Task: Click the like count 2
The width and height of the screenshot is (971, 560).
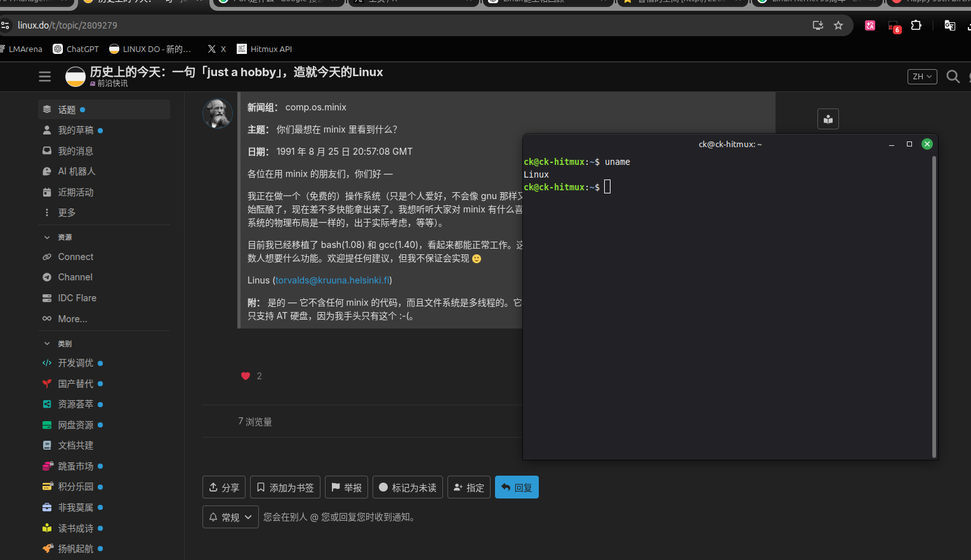Action: 259,376
